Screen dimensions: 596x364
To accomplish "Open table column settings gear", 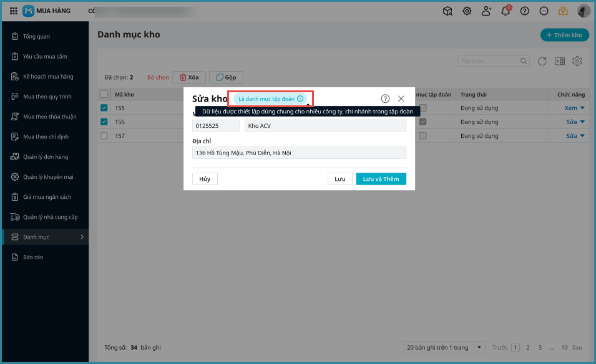I will pyautogui.click(x=577, y=61).
